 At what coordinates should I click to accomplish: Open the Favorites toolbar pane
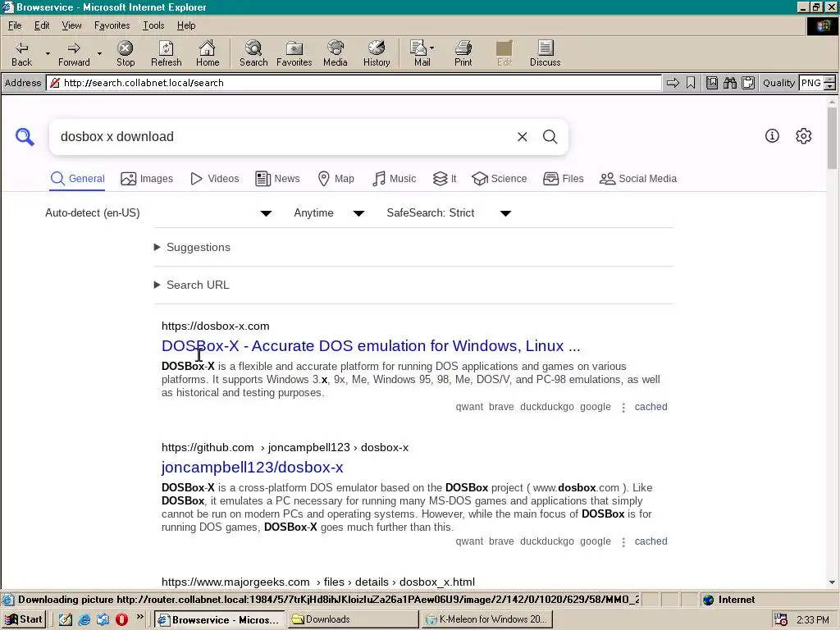pyautogui.click(x=294, y=53)
